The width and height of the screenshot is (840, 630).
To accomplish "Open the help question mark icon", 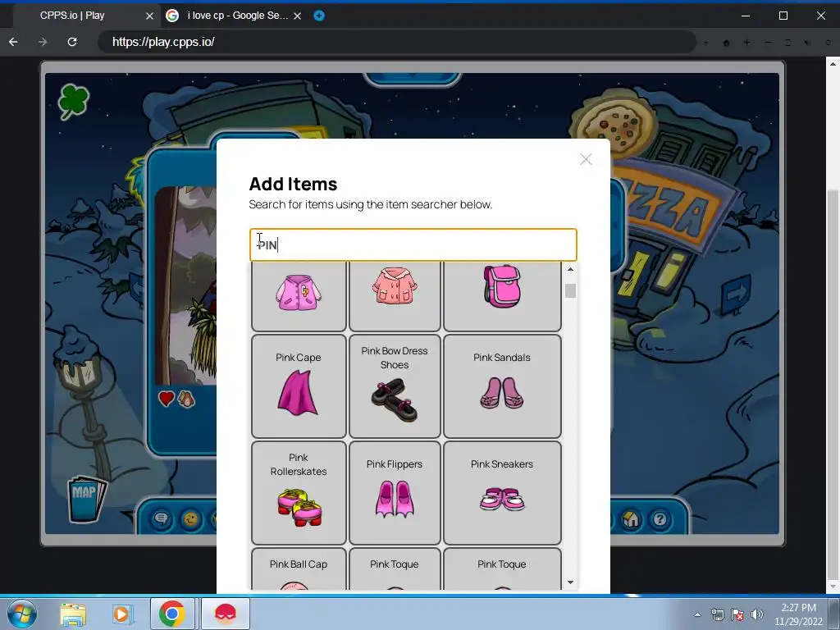I will pos(660,518).
